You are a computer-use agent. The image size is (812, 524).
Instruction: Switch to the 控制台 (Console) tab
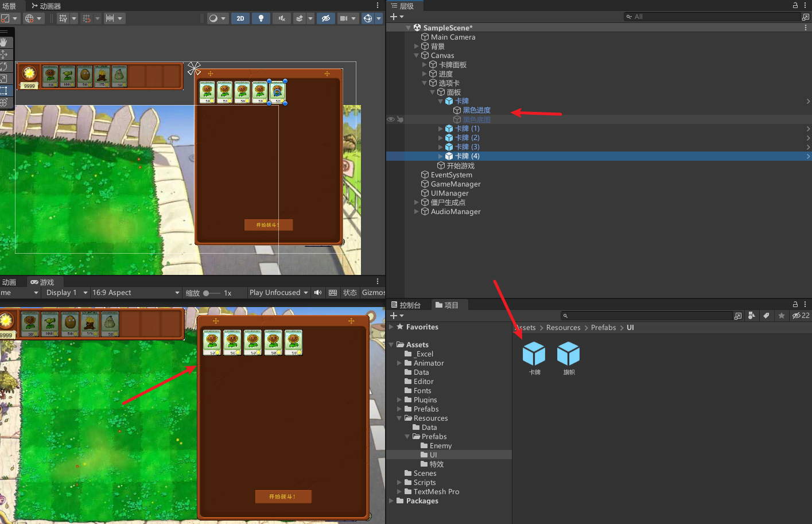[406, 305]
